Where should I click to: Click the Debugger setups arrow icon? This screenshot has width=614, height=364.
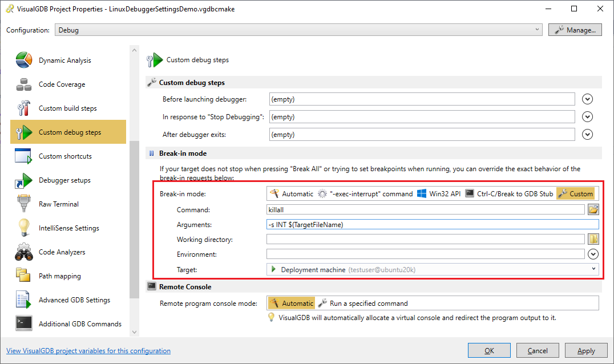click(24, 180)
